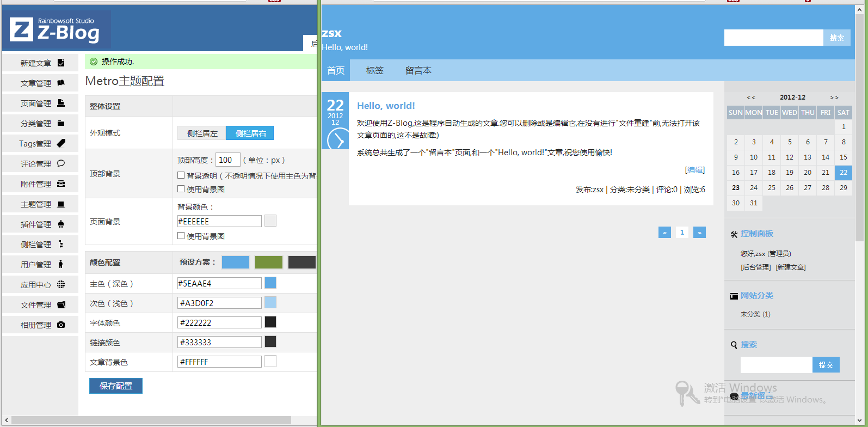Open 首页 tab in blog navigation

336,70
